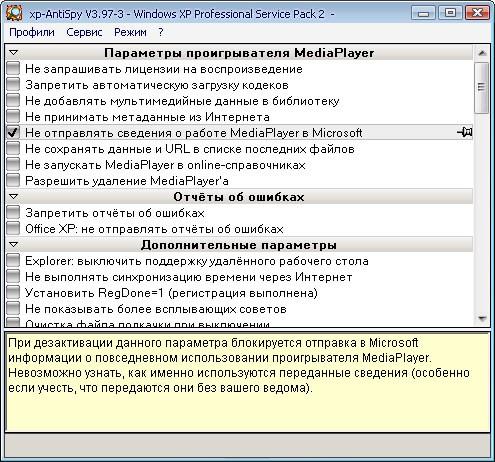This screenshot has width=495, height=462.
Task: Click the Отчёты об ошибках header text
Action: point(239,197)
